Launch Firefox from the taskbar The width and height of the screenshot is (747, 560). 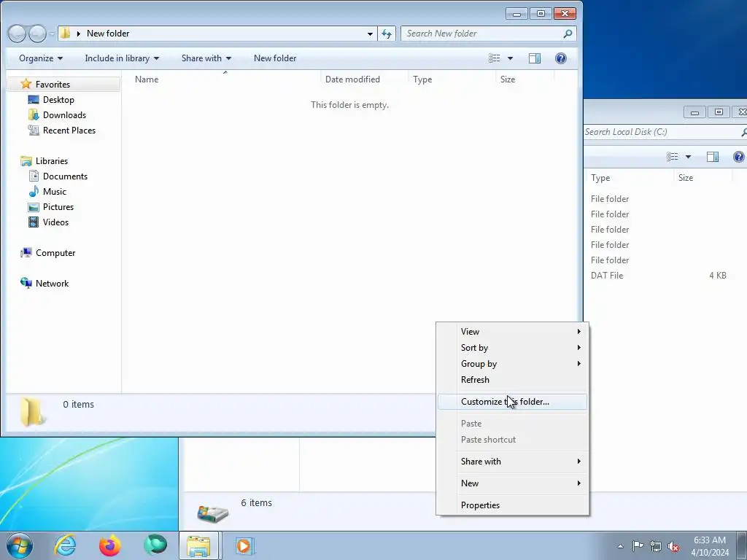click(x=110, y=545)
